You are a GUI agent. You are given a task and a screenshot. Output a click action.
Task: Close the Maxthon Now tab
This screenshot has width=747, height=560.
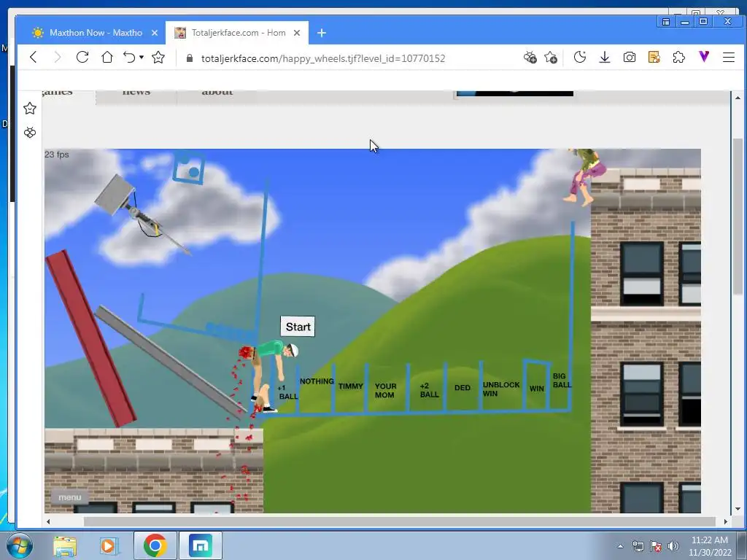point(155,33)
